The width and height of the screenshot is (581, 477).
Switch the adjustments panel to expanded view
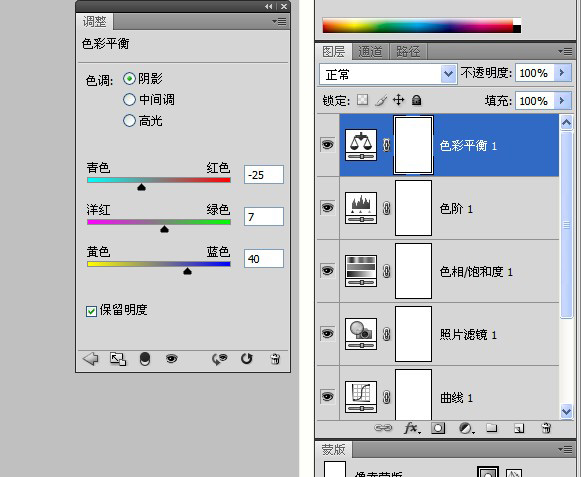[x=118, y=359]
